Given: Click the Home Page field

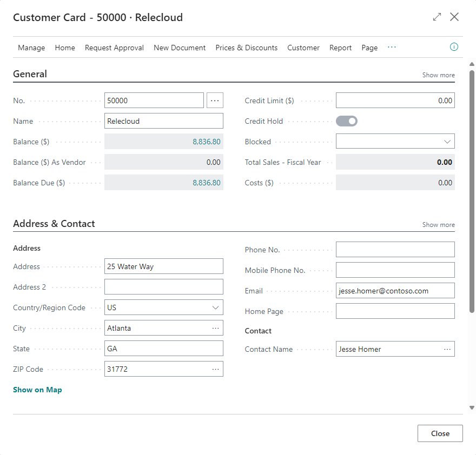Looking at the screenshot, I should click(395, 311).
